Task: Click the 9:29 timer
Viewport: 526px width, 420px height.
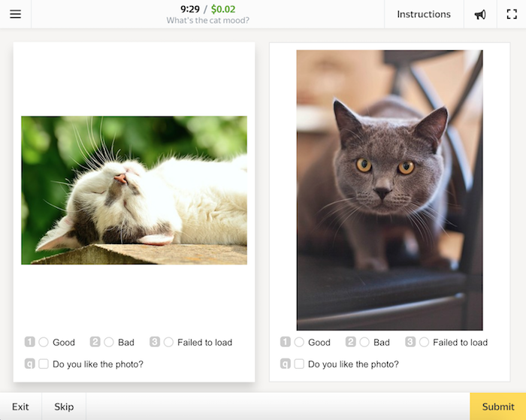Action: tap(190, 9)
